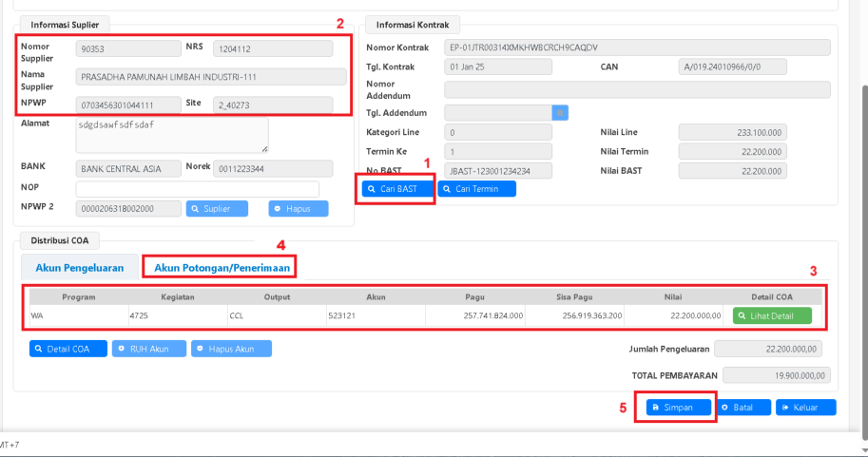Click the Batal cancel button
Viewport: 868px width, 457px height.
coord(743,407)
